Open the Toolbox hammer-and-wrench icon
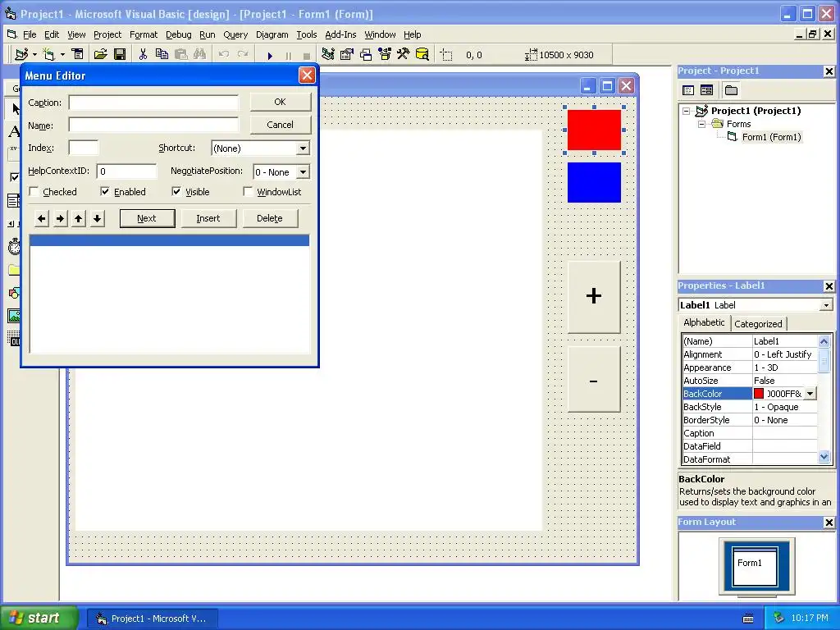The image size is (840, 630). [x=404, y=55]
